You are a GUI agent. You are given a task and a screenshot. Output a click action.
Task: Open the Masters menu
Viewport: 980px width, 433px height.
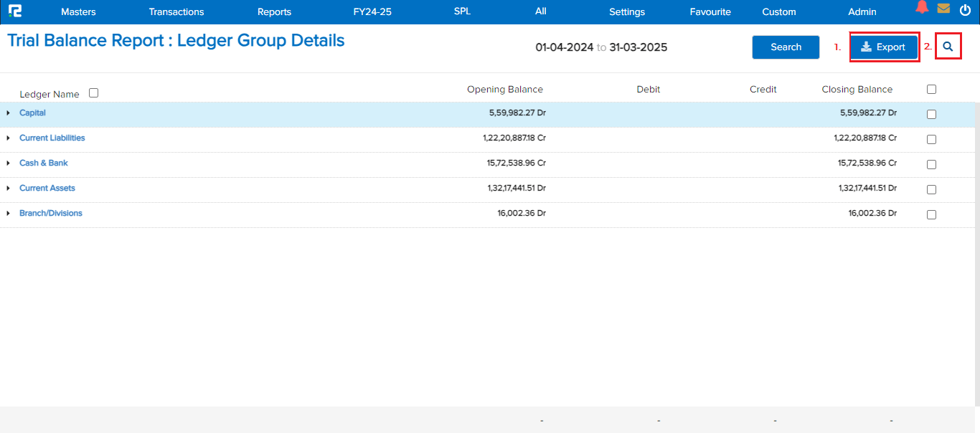[78, 12]
